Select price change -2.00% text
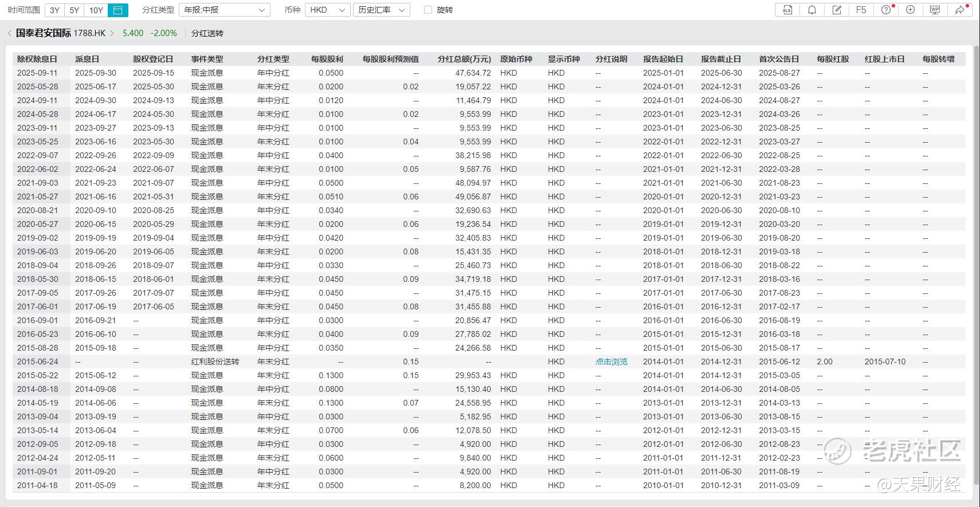 (x=164, y=33)
